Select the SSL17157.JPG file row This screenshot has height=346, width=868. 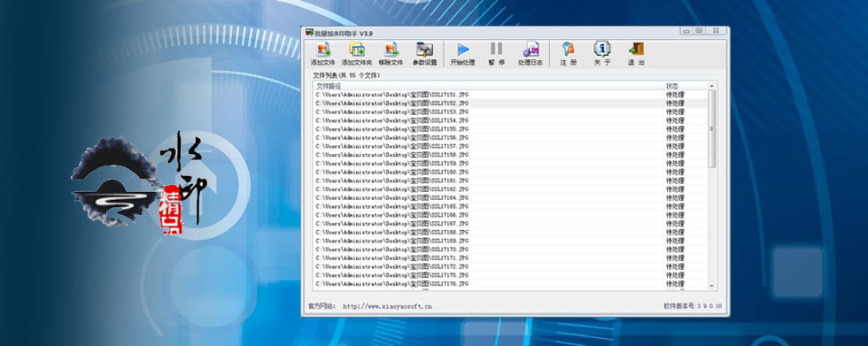(x=510, y=146)
